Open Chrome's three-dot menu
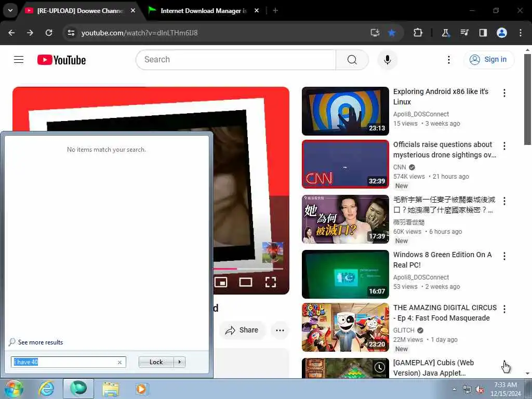The height and width of the screenshot is (399, 532). tap(521, 33)
